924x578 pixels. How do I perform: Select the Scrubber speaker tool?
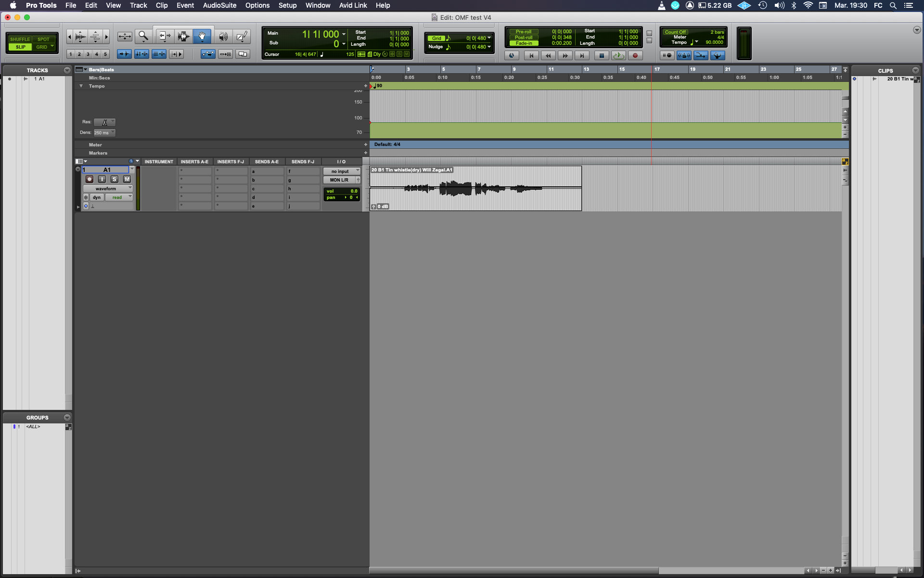223,36
